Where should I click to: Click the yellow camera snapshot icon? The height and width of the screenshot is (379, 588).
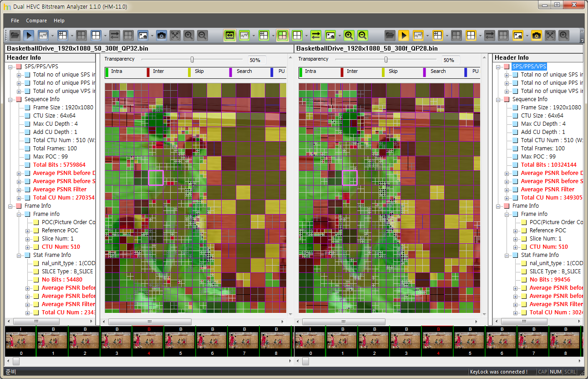(536, 35)
